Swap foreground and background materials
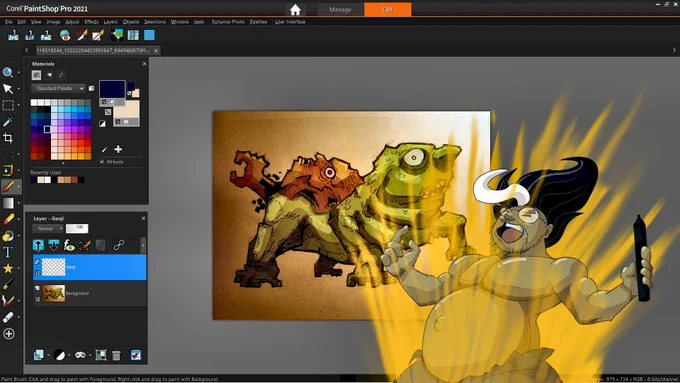The image size is (680, 383). coord(108,112)
